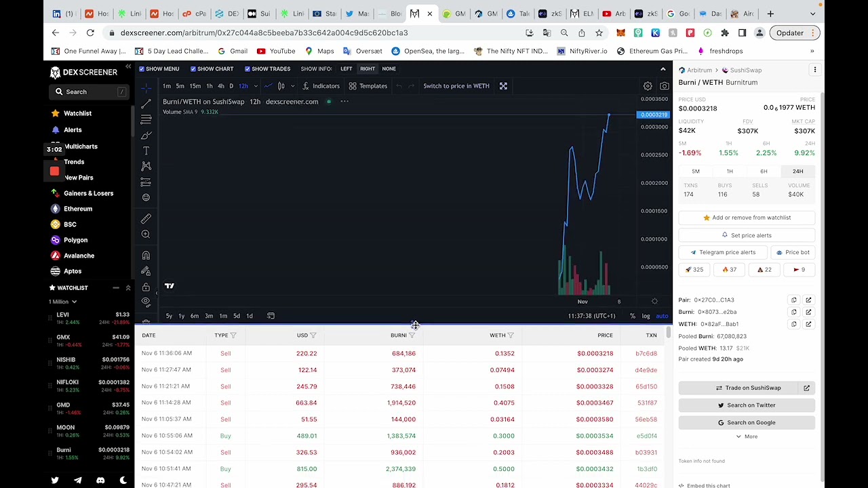
Task: Click Search on Google button
Action: pos(746,422)
